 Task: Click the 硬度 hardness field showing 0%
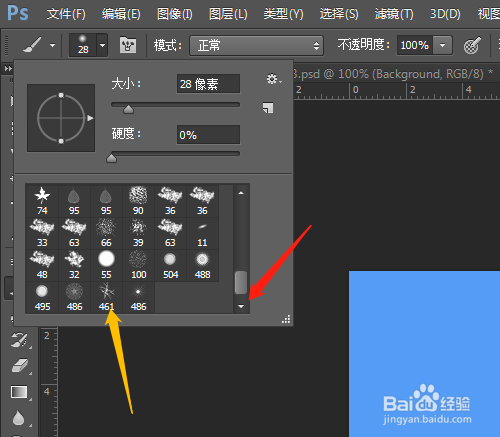208,135
